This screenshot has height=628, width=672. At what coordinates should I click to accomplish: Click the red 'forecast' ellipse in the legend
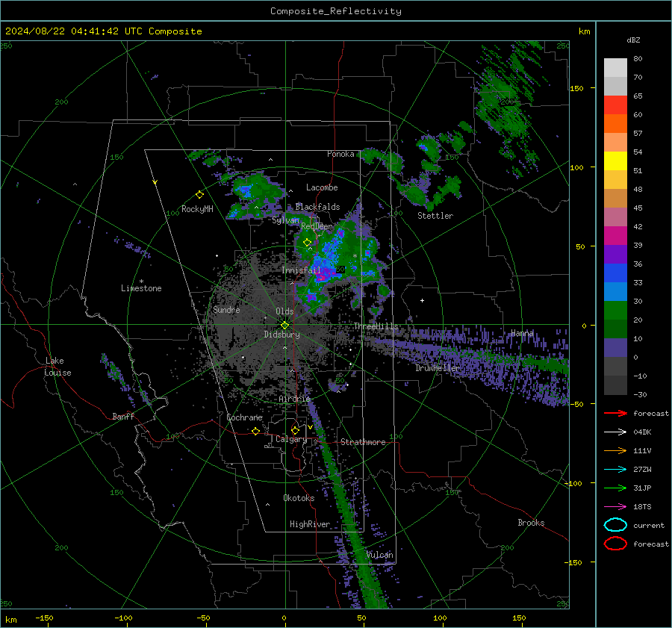pyautogui.click(x=615, y=544)
